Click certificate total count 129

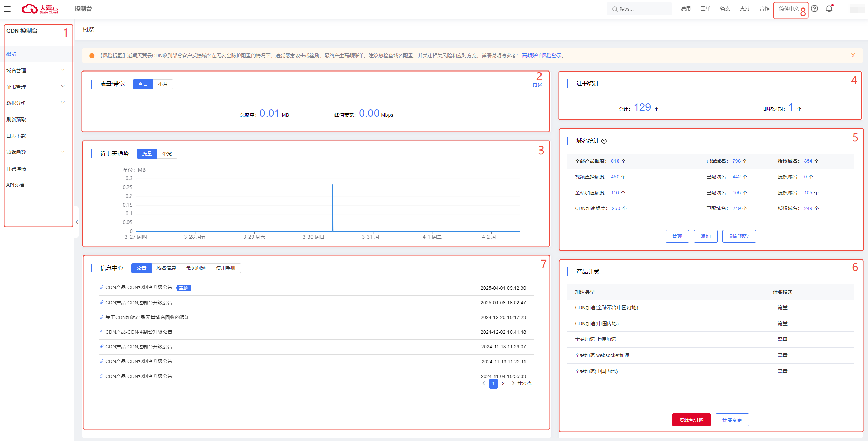[642, 107]
